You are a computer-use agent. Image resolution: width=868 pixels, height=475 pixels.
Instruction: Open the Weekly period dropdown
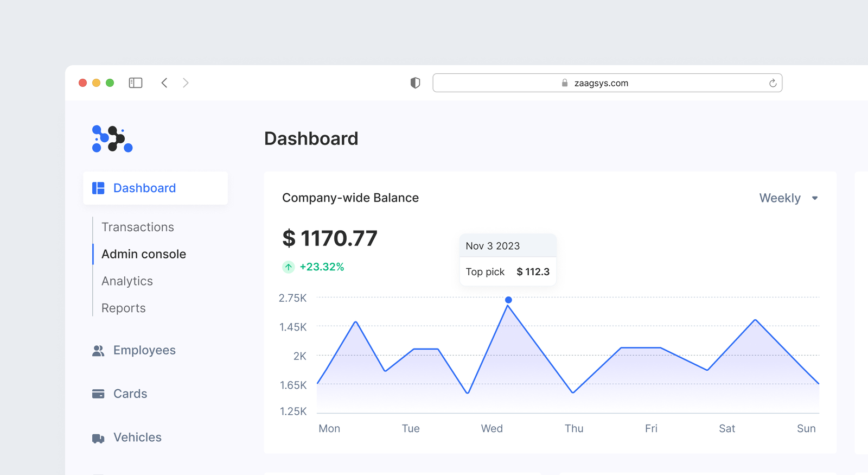(788, 198)
